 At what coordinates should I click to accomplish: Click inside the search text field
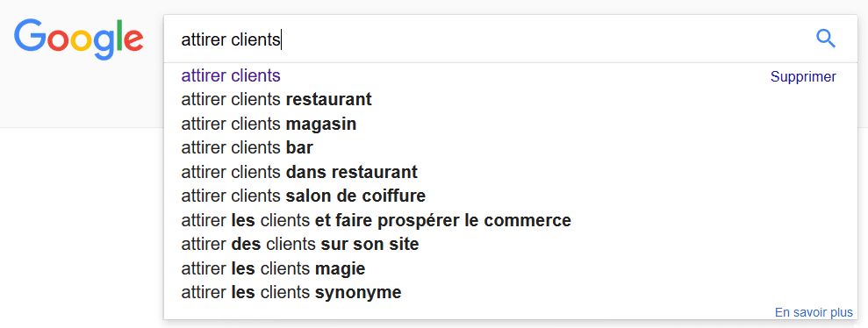[487, 39]
